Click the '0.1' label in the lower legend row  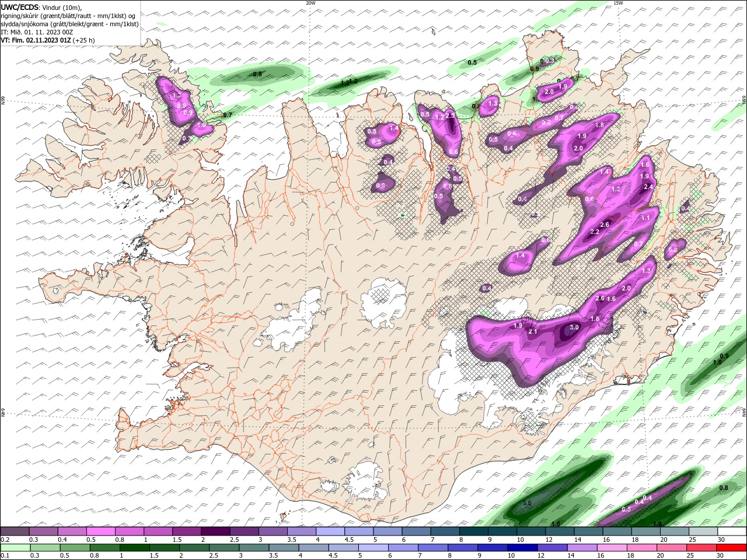[x=5, y=556]
